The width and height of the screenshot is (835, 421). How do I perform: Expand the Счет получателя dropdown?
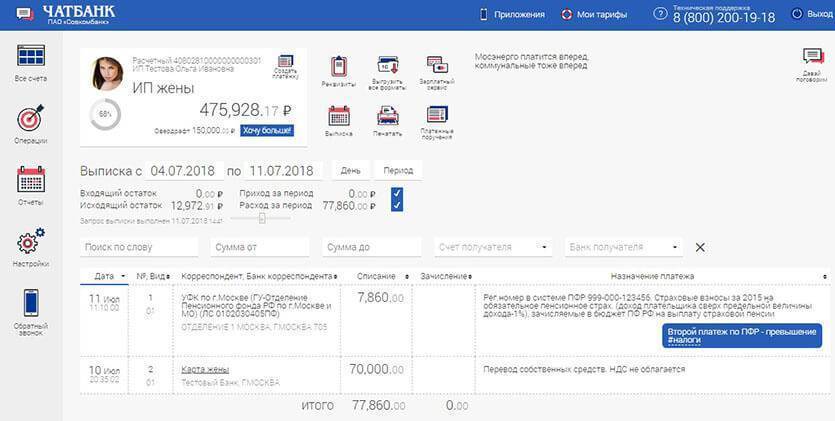[543, 247]
